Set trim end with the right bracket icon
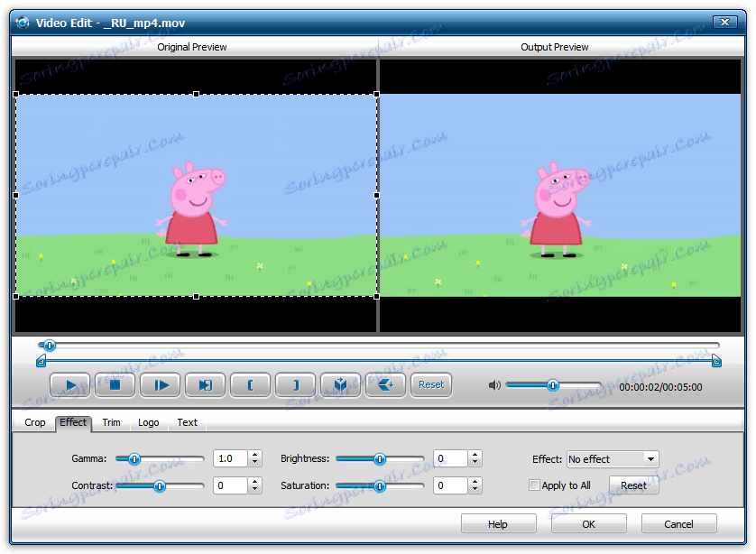Image resolution: width=756 pixels, height=554 pixels. (x=295, y=384)
